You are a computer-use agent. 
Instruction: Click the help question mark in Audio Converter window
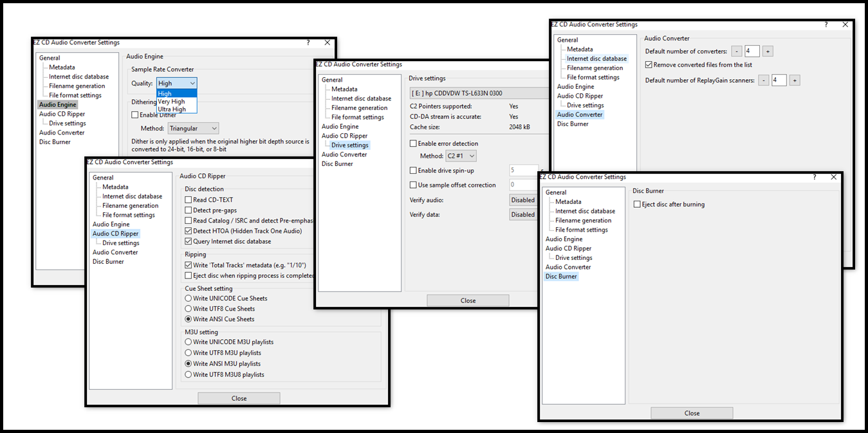click(x=826, y=24)
